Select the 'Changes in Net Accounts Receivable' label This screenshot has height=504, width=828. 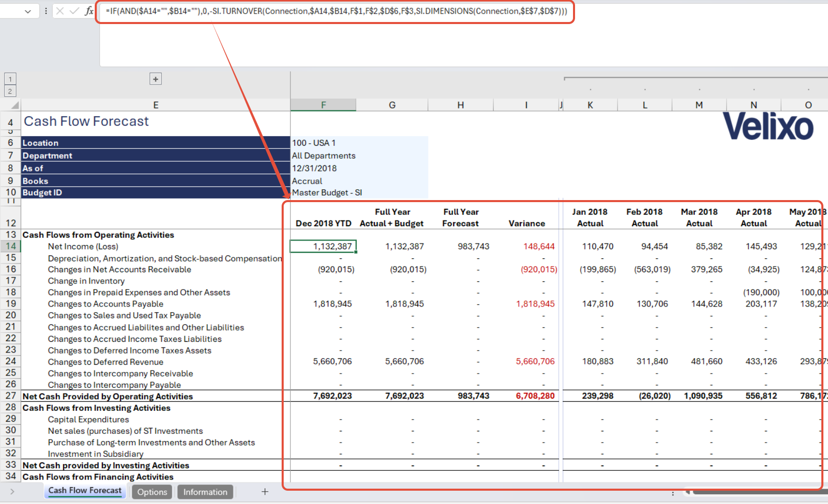tap(119, 270)
